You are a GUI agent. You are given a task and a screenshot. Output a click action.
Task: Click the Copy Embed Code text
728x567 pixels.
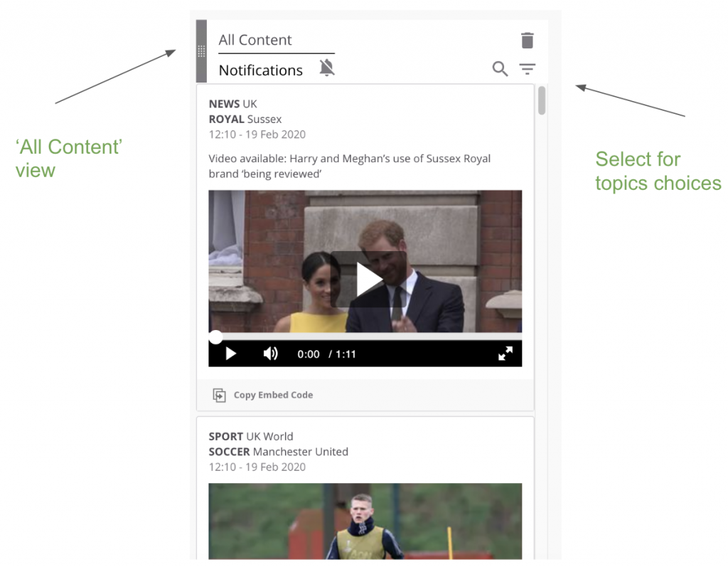pos(273,396)
